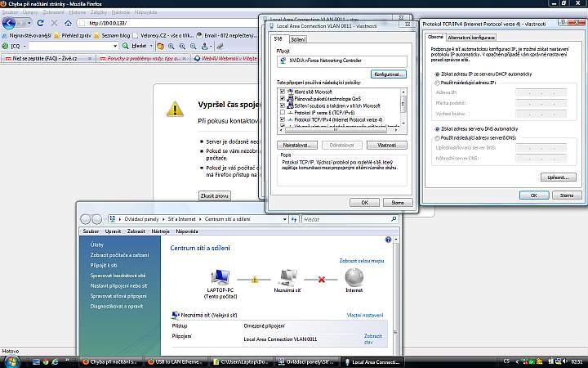Click yellow ICQ toolbar icon after Hledat
Screen dimensions: 588x368
(x=161, y=46)
